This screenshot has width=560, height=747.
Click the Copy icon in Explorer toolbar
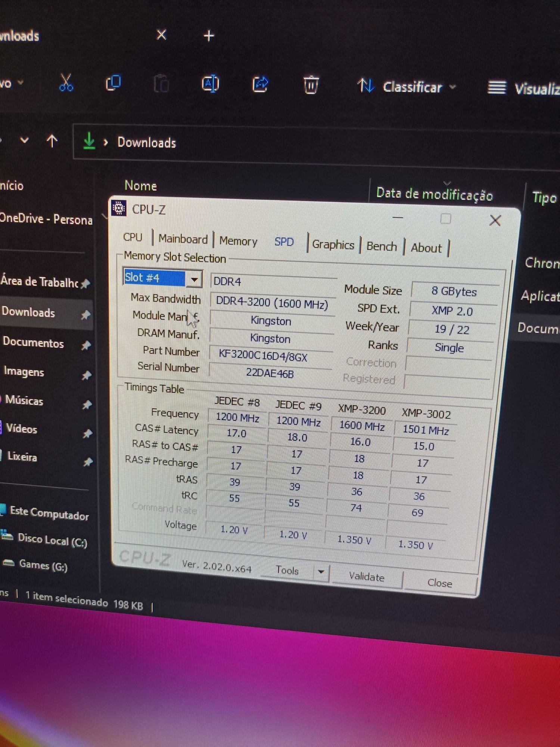pyautogui.click(x=113, y=83)
